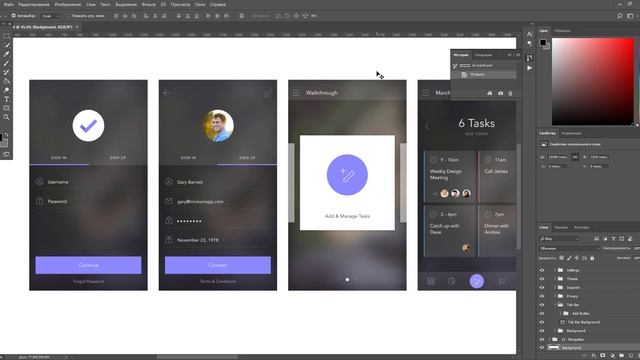Open the blend mode Обычные dropdown
This screenshot has width=640, height=360.
(x=570, y=248)
